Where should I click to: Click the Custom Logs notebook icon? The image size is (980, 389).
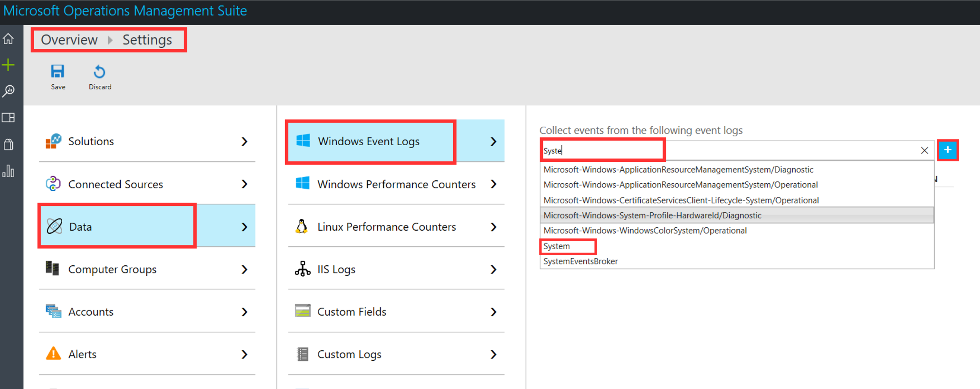pyautogui.click(x=302, y=354)
